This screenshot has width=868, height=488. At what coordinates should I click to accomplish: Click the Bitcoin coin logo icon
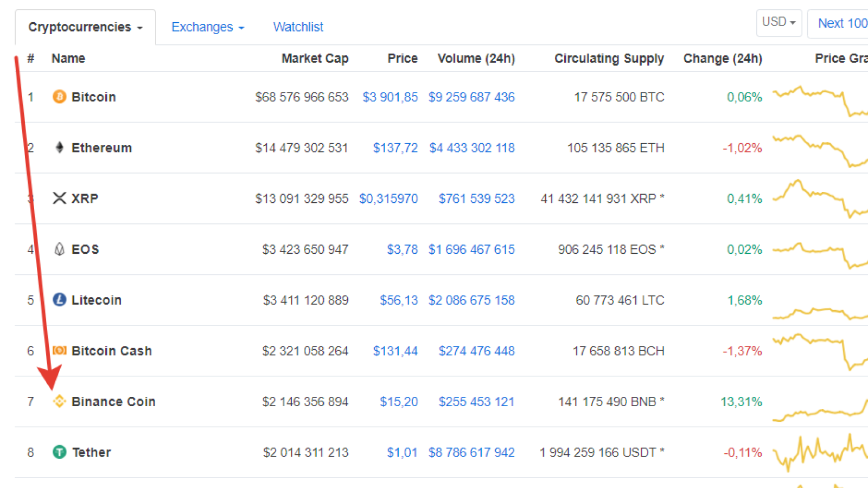coord(59,97)
